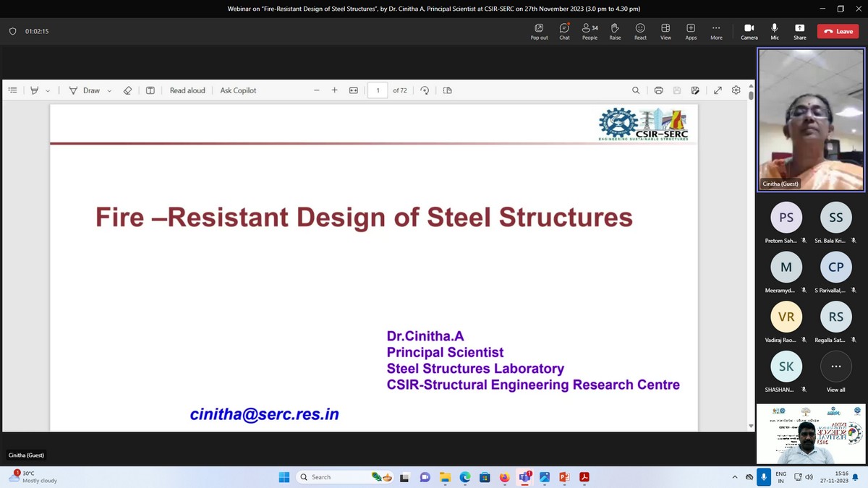This screenshot has width=868, height=488.
Task: Click the add text box icon
Action: coord(150,90)
